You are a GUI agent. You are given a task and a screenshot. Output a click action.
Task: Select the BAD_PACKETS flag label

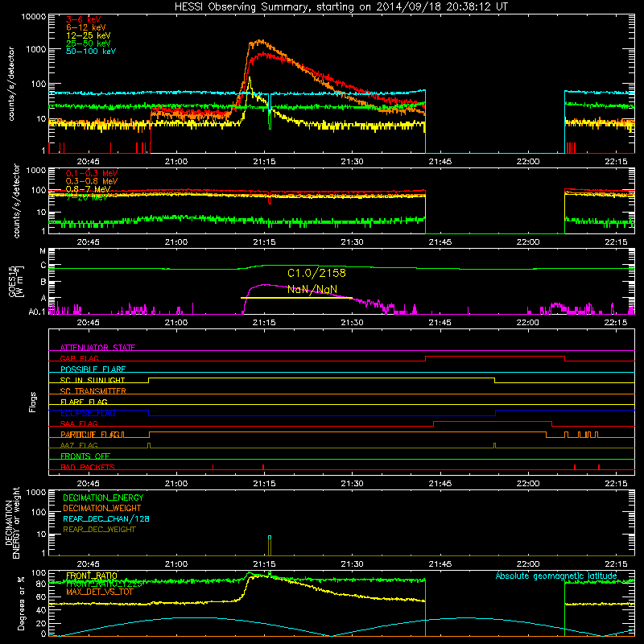88,468
